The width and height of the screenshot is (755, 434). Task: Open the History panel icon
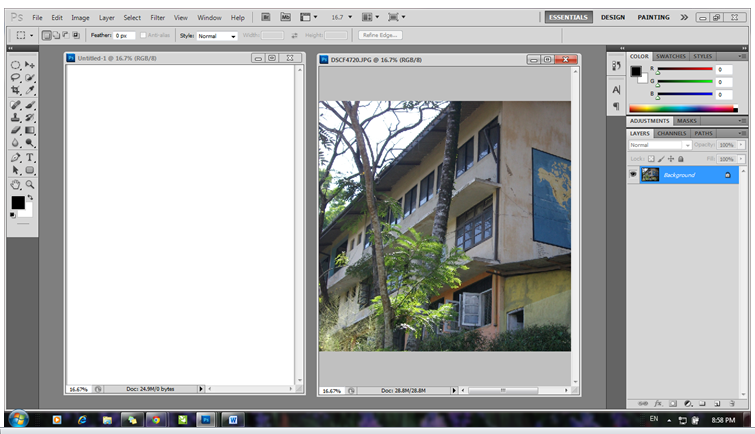616,66
